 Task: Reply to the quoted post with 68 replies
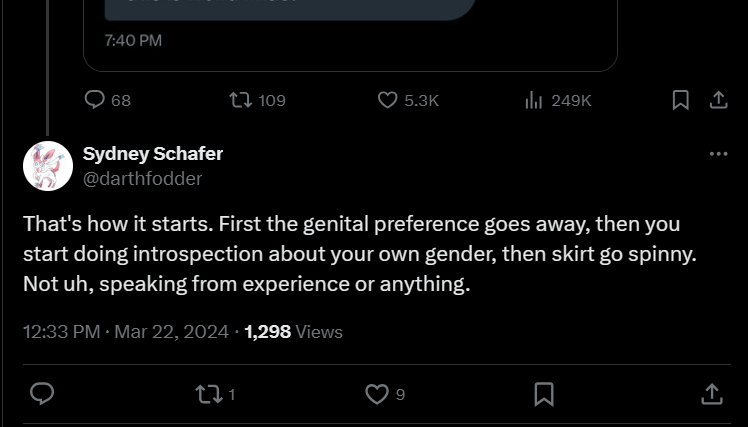pos(95,100)
